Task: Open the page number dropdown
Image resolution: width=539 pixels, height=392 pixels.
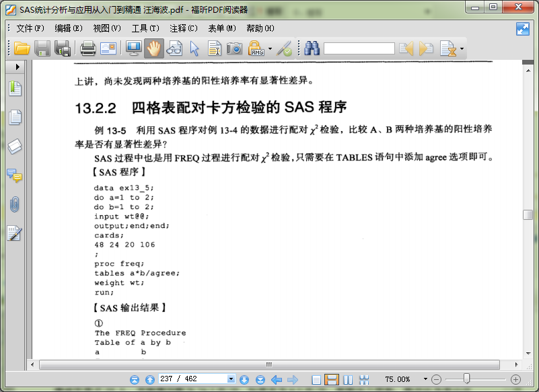Action: [231, 379]
